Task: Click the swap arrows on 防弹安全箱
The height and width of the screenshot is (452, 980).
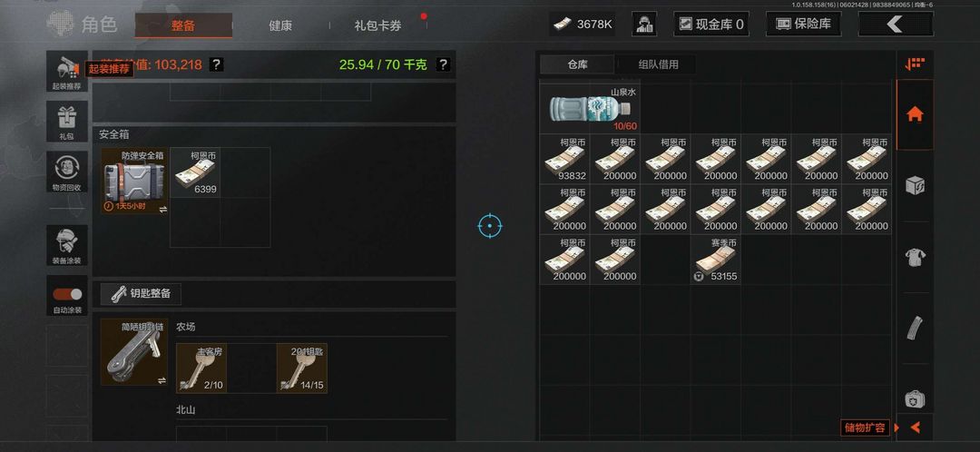Action: point(162,210)
